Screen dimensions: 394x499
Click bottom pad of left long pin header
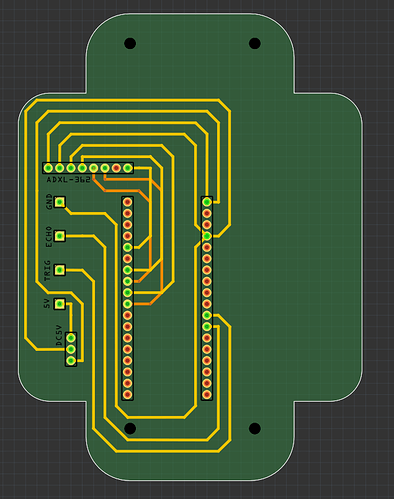128,395
